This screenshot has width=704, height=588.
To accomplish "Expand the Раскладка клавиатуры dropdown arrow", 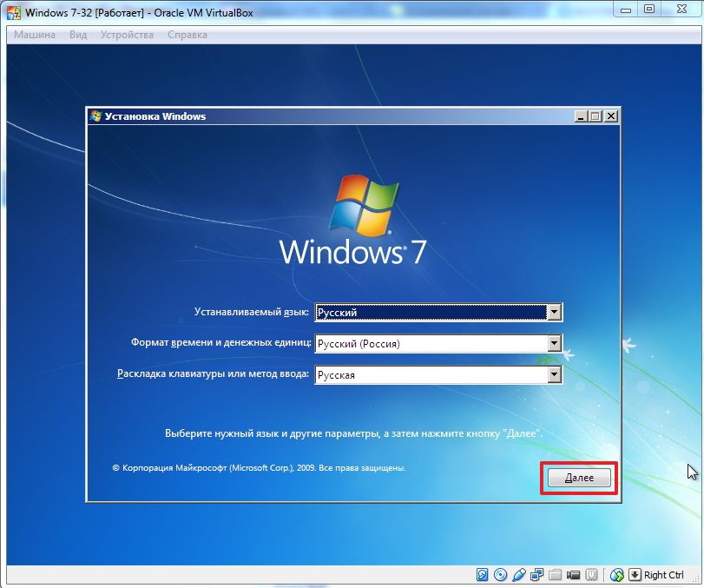I will point(555,375).
